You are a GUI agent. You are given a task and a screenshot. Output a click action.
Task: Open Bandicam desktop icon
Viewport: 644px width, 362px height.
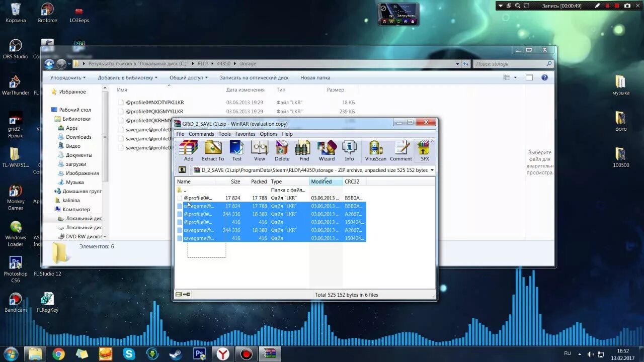click(x=16, y=302)
